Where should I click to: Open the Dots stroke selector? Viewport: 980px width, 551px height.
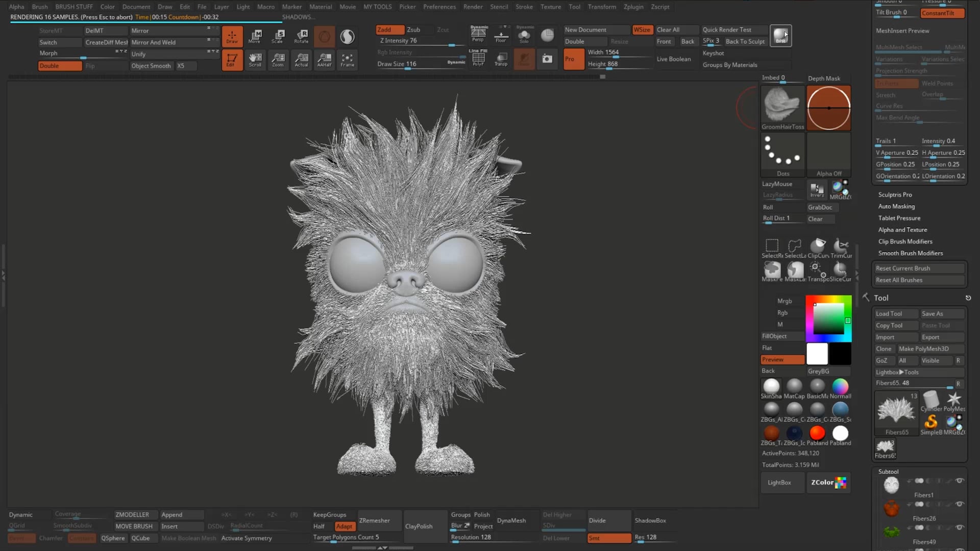[782, 155]
